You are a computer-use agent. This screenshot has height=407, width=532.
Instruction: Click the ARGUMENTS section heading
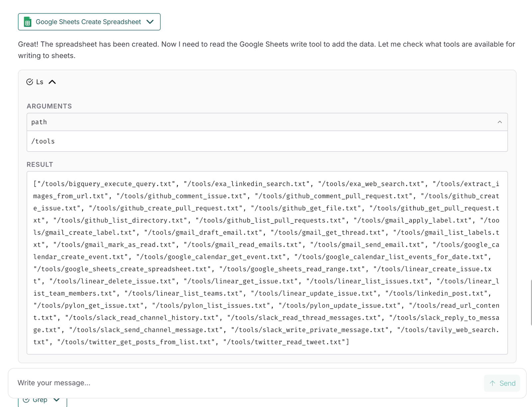click(49, 106)
